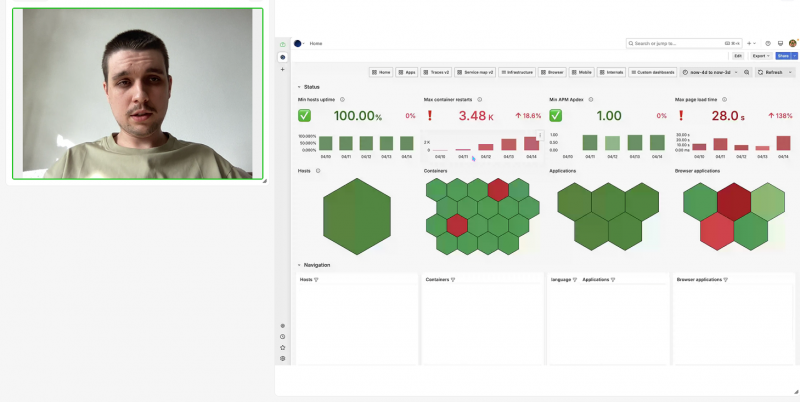The image size is (800, 402).
Task: Open the help question mark icon
Action: pyautogui.click(x=768, y=44)
